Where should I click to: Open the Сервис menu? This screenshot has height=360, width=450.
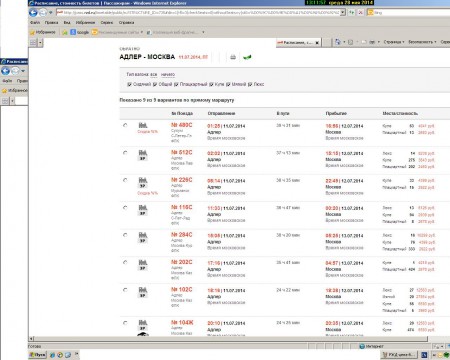click(107, 22)
